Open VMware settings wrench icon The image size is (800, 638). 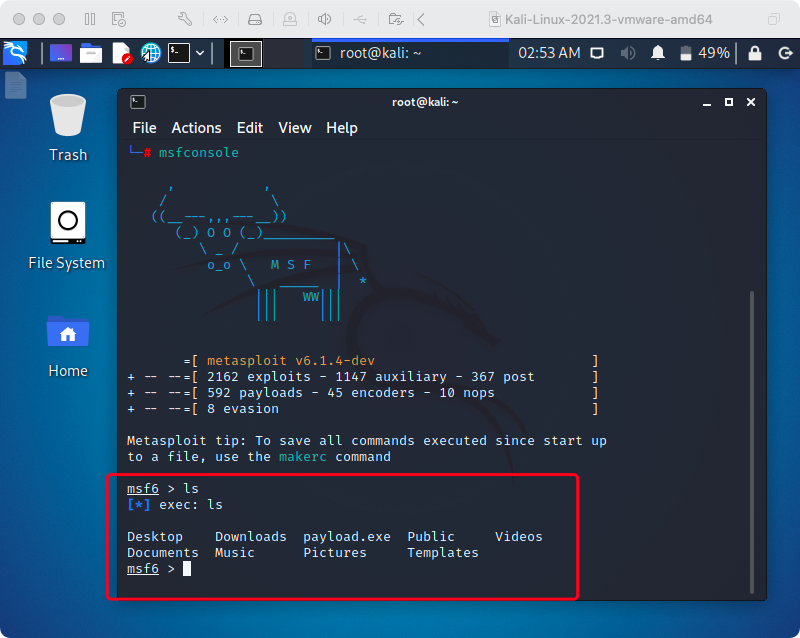(185, 19)
